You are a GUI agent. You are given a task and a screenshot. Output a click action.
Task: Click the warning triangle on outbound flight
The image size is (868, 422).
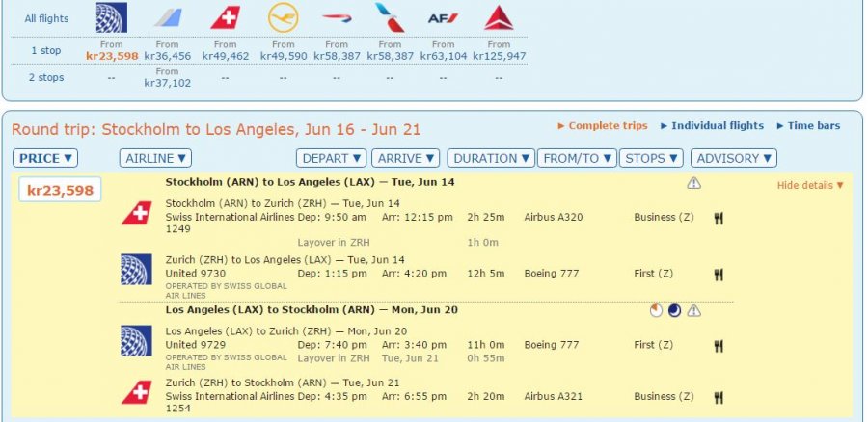coord(693,183)
